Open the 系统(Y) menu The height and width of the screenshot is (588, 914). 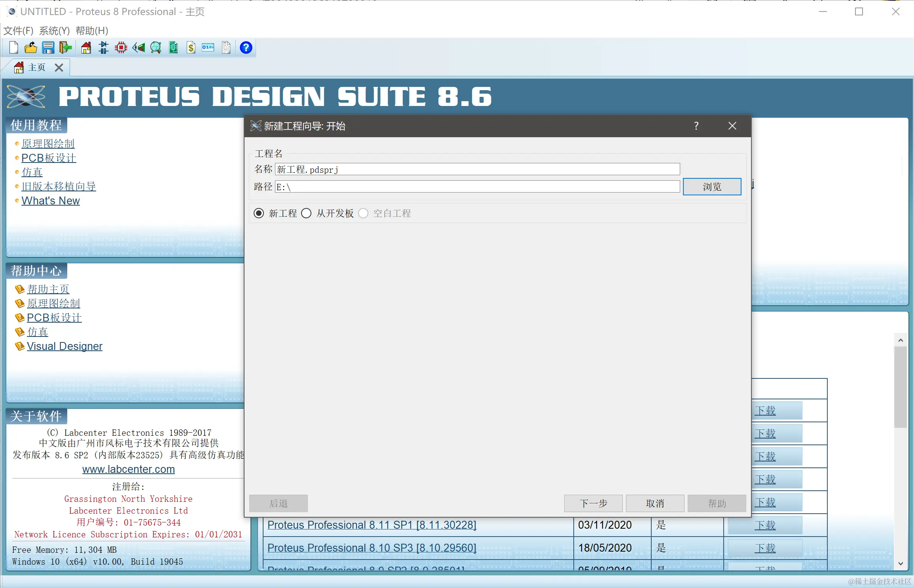(54, 30)
